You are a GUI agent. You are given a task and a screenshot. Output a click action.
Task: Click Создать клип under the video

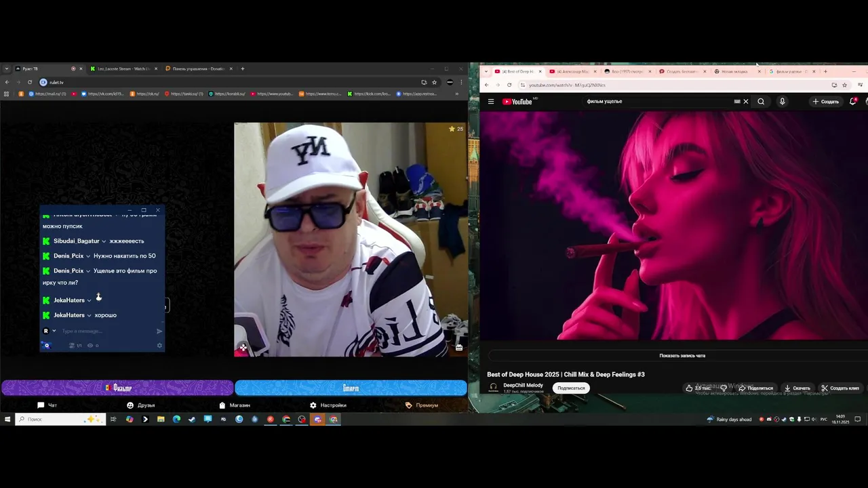pos(840,388)
